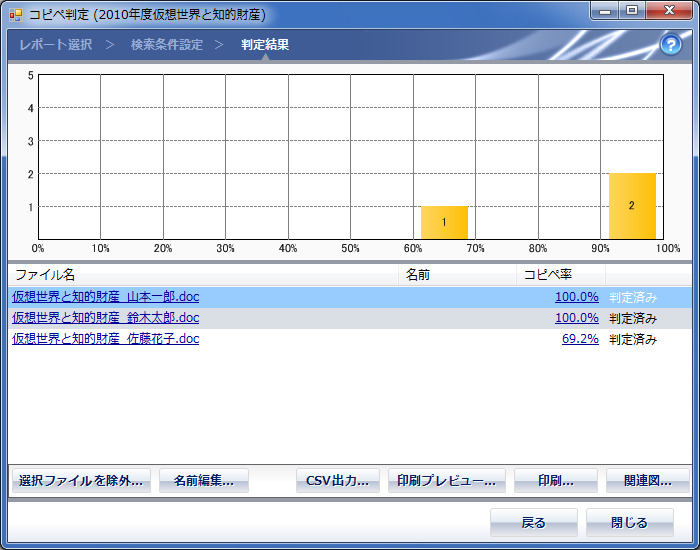700x550 pixels.
Task: Open 印刷プレビュー button
Action: (446, 481)
